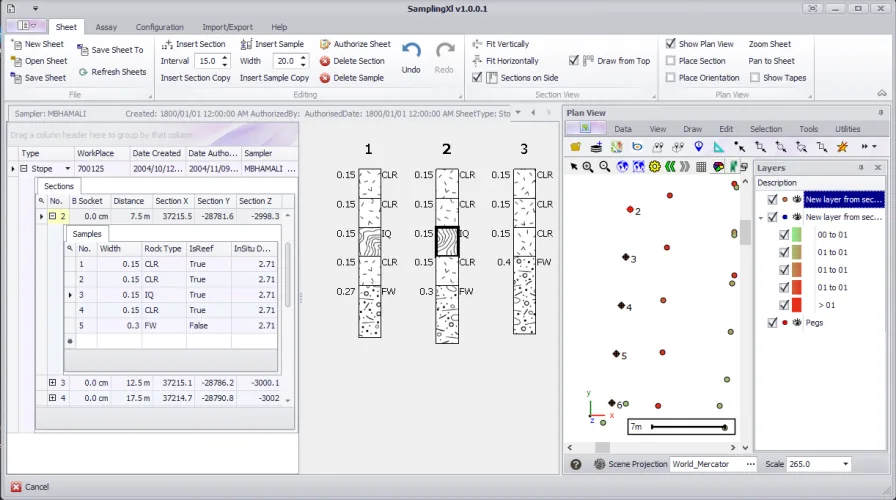Collapse the second 'New layer from sec' group
This screenshot has width=896, height=500.
click(x=761, y=218)
